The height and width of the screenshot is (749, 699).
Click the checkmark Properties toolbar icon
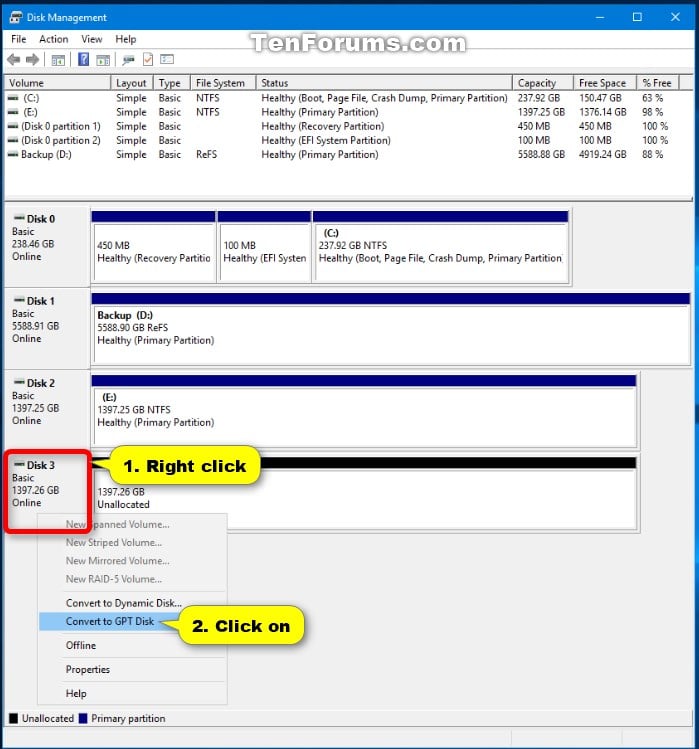click(148, 60)
